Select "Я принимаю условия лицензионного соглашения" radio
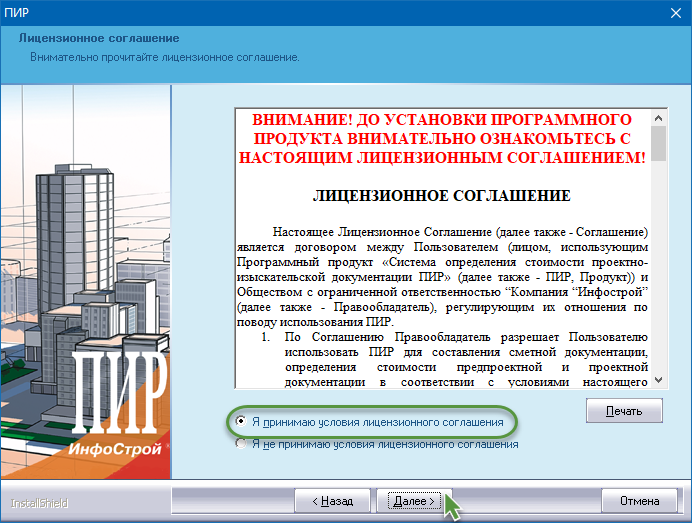 tap(241, 421)
